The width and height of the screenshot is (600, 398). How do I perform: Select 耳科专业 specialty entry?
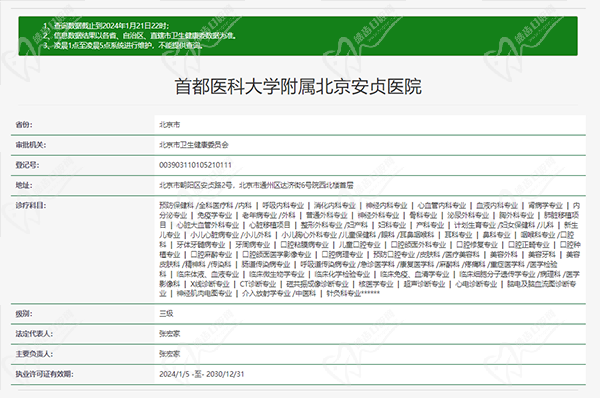[x=458, y=235]
